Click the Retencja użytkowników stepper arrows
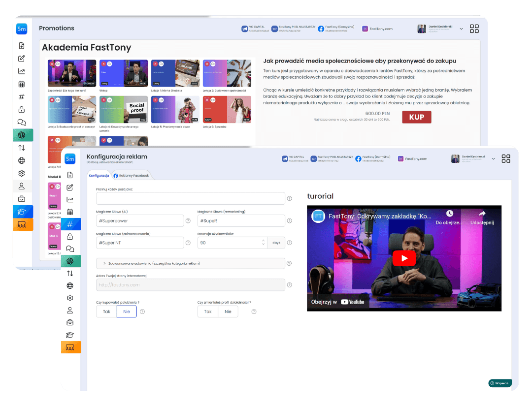This screenshot has width=532, height=403. click(x=263, y=243)
